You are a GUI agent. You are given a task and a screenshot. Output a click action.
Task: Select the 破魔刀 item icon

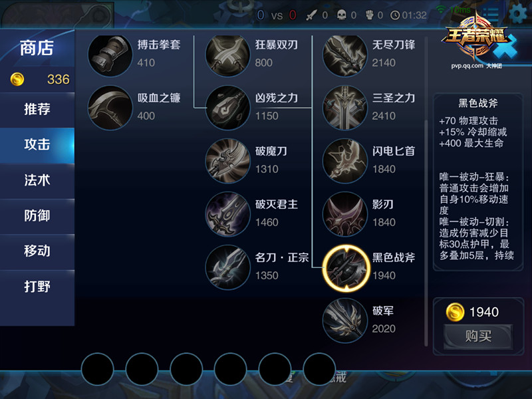(x=227, y=161)
